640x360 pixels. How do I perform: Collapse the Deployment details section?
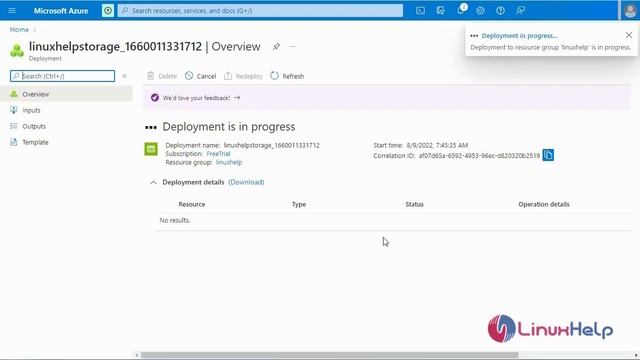(153, 182)
